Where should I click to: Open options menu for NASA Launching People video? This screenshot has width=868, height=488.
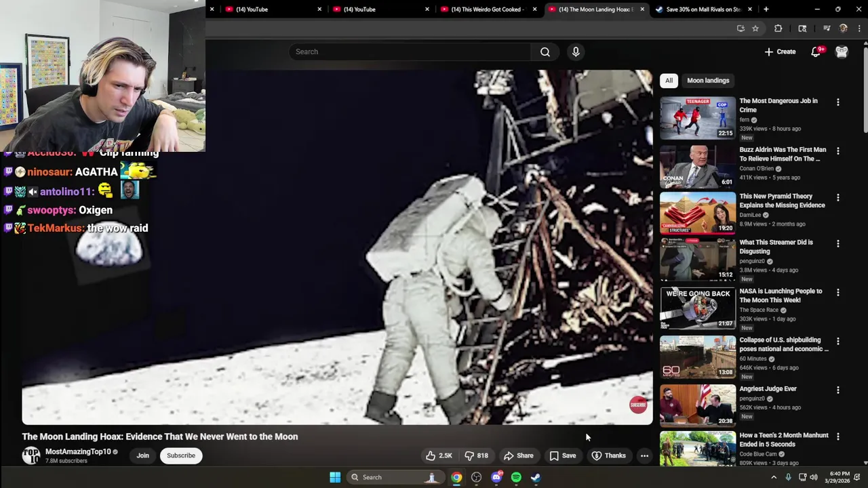pos(837,292)
